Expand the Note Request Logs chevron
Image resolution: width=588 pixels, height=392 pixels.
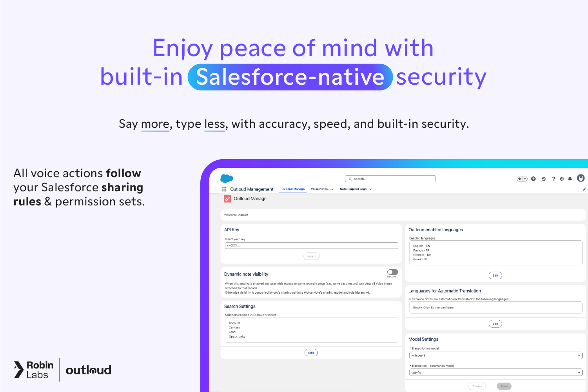click(x=371, y=189)
